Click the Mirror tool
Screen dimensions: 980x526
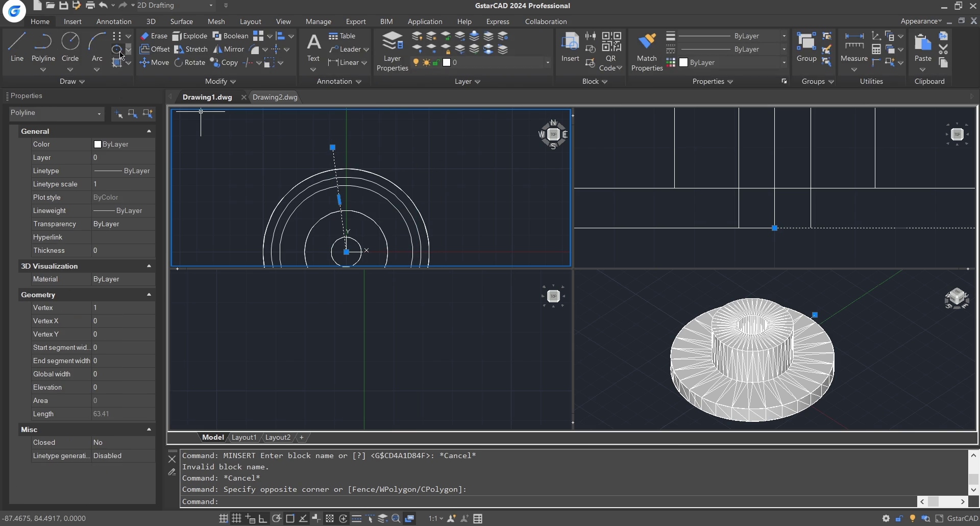click(229, 49)
